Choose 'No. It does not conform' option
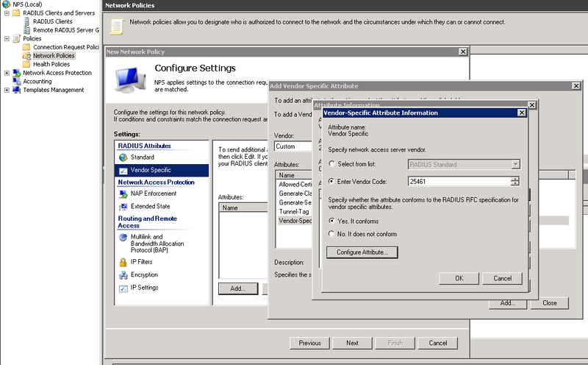This screenshot has width=588, height=365. coord(332,234)
